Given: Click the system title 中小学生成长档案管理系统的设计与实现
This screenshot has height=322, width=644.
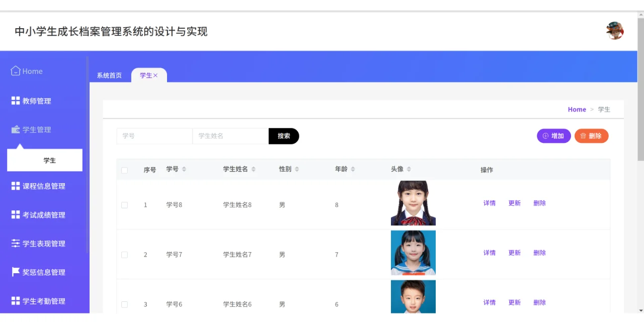Looking at the screenshot, I should (x=111, y=31).
